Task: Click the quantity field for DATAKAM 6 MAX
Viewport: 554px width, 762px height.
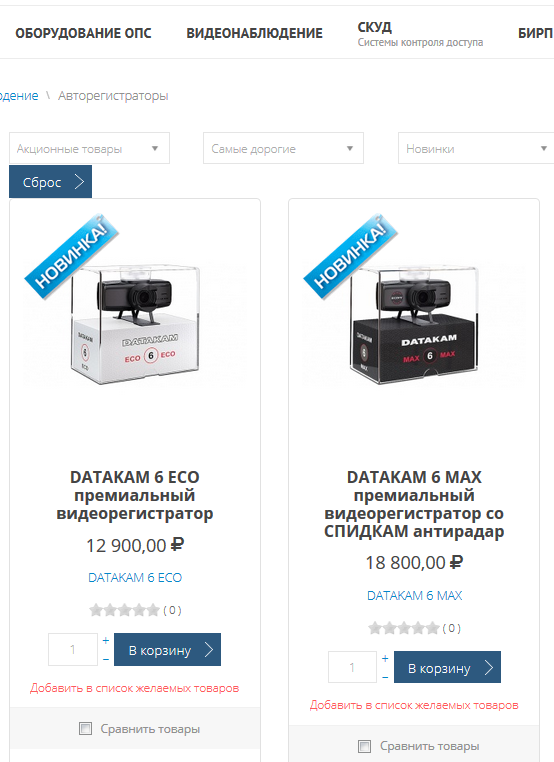Action: 352,667
